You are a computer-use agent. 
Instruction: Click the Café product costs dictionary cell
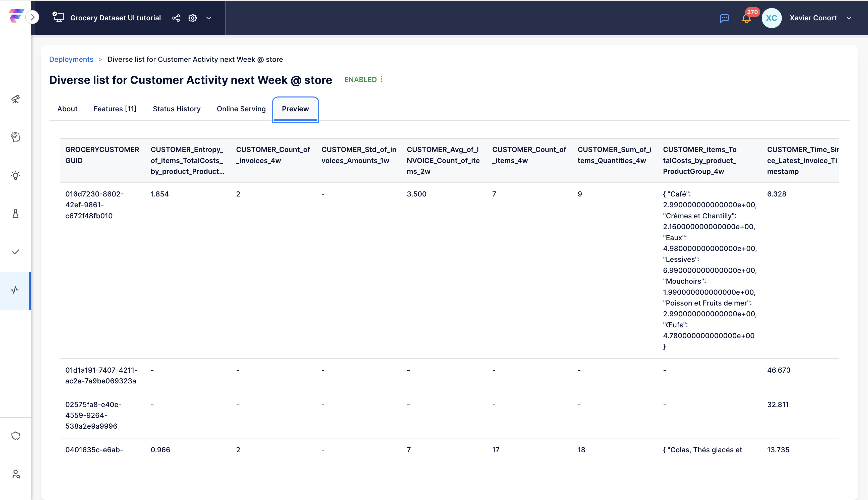710,270
